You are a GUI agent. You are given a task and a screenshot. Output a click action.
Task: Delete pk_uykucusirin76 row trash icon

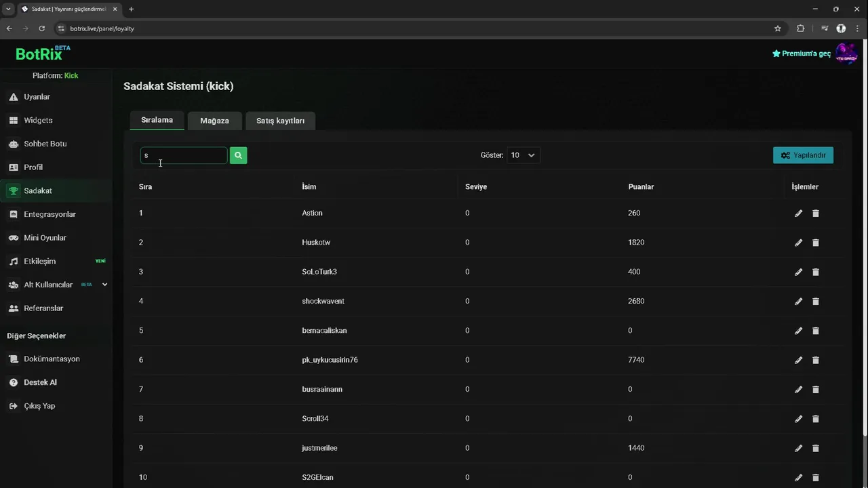[816, 360]
